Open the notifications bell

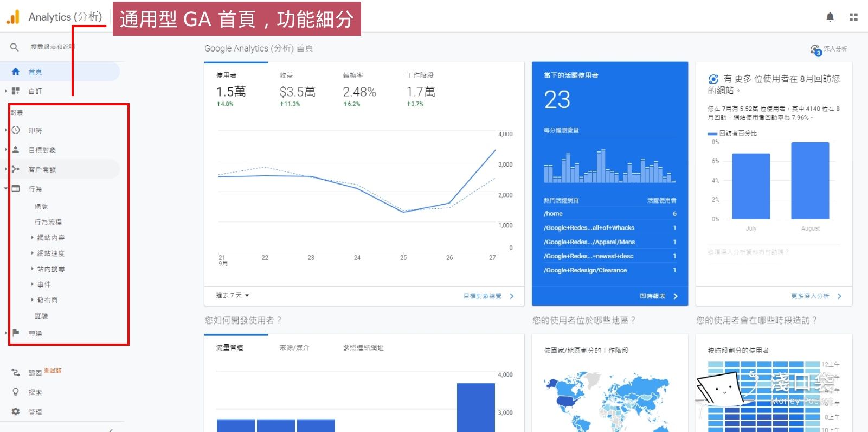[830, 17]
